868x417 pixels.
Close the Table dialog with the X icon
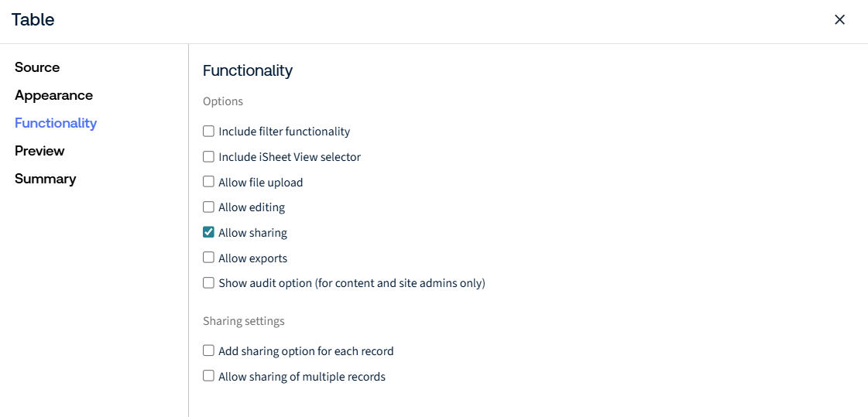point(839,20)
